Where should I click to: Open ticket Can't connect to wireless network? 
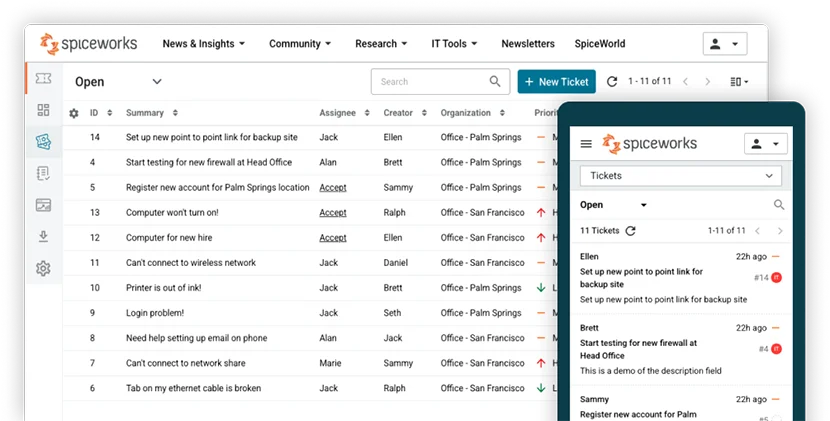(x=191, y=263)
